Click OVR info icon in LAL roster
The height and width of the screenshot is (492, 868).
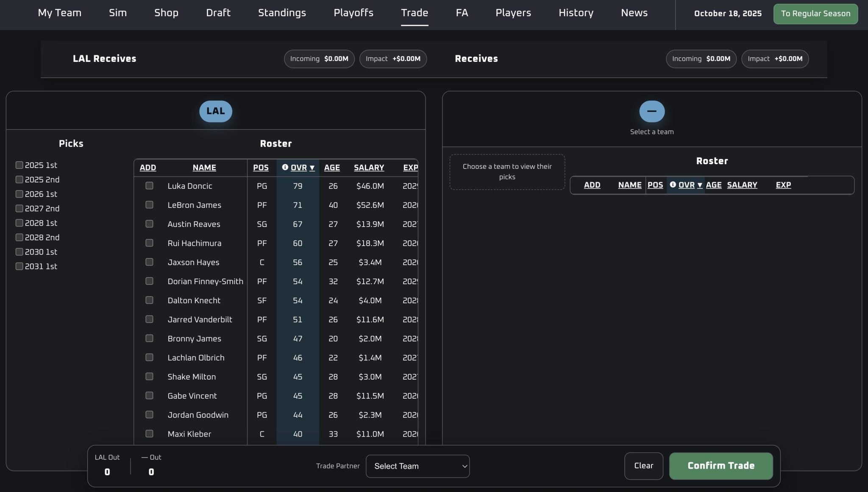pos(285,168)
